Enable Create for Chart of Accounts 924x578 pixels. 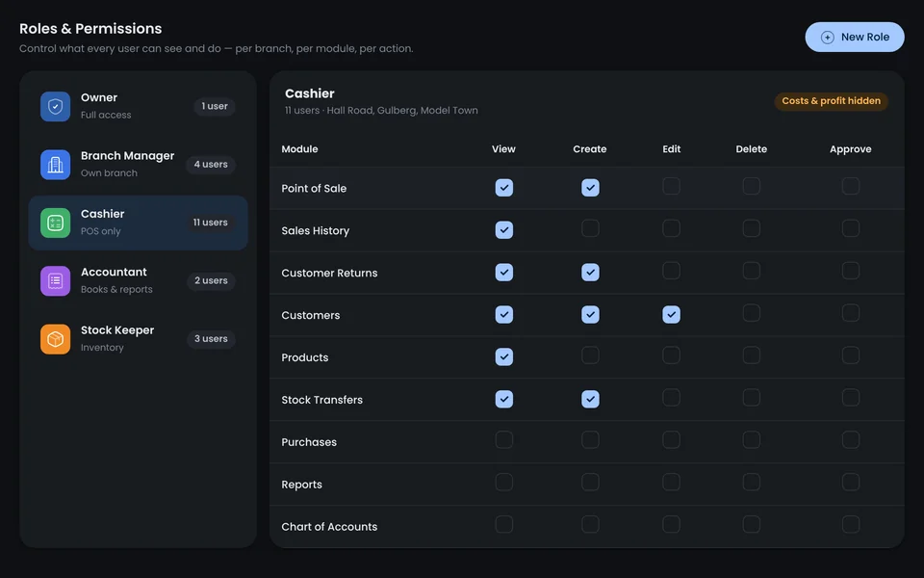pyautogui.click(x=590, y=525)
